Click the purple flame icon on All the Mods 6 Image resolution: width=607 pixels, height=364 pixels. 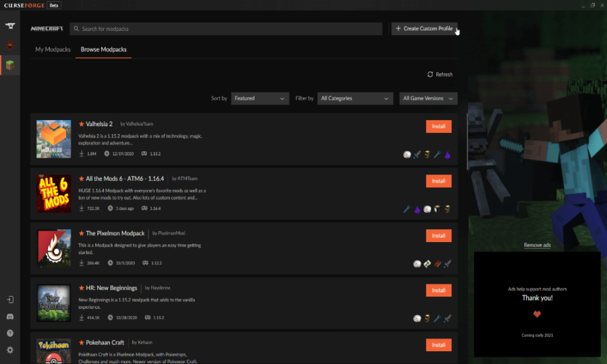pyautogui.click(x=417, y=209)
